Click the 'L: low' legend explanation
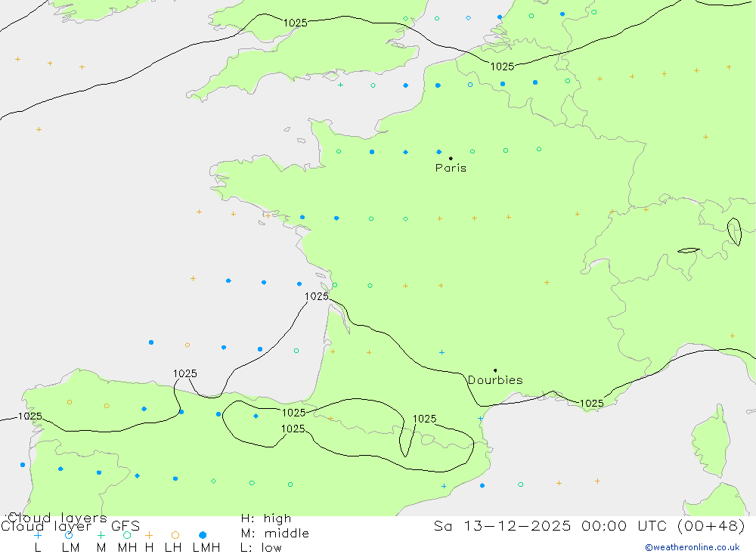The image size is (756, 554). click(261, 548)
